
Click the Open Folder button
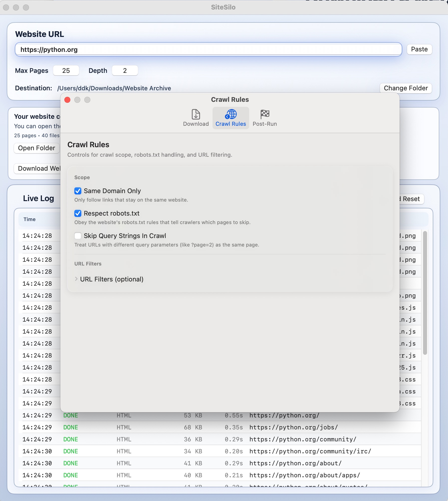tap(37, 148)
